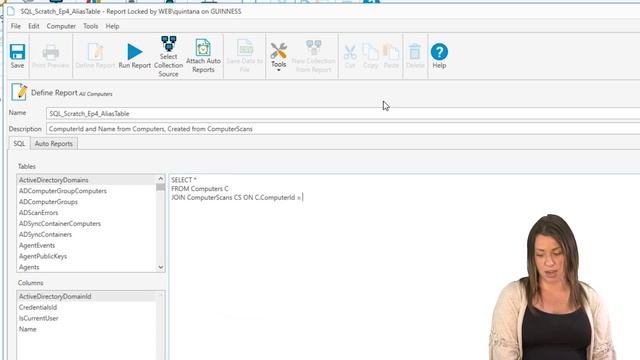Open the Help menu in menu bar
The image size is (640, 360).
[x=112, y=26]
